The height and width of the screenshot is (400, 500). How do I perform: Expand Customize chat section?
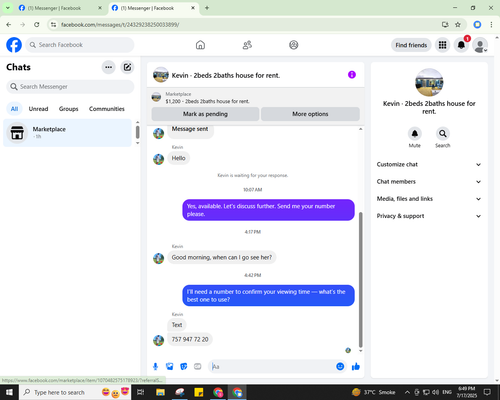pyautogui.click(x=429, y=164)
